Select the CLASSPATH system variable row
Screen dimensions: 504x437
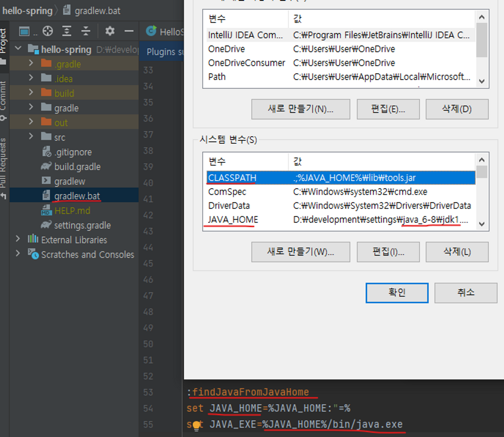click(341, 178)
